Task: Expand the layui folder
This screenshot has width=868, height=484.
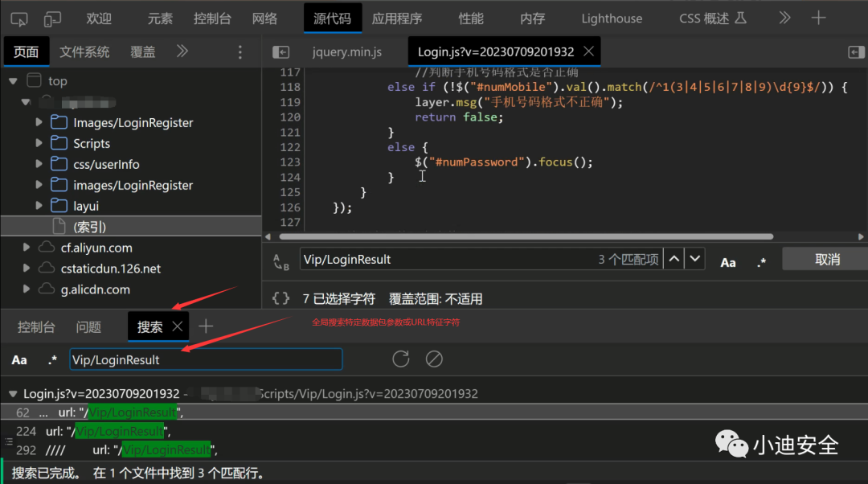Action: pos(39,206)
